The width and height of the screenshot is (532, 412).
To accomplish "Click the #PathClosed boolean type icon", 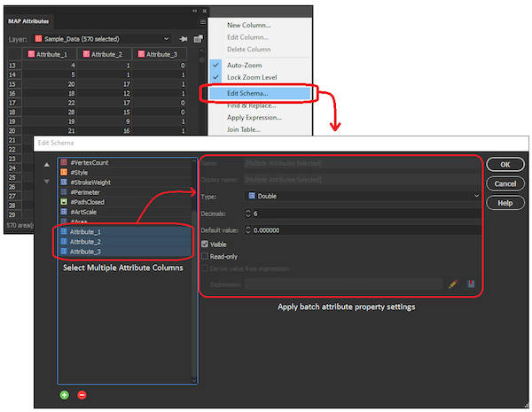I will [64, 202].
